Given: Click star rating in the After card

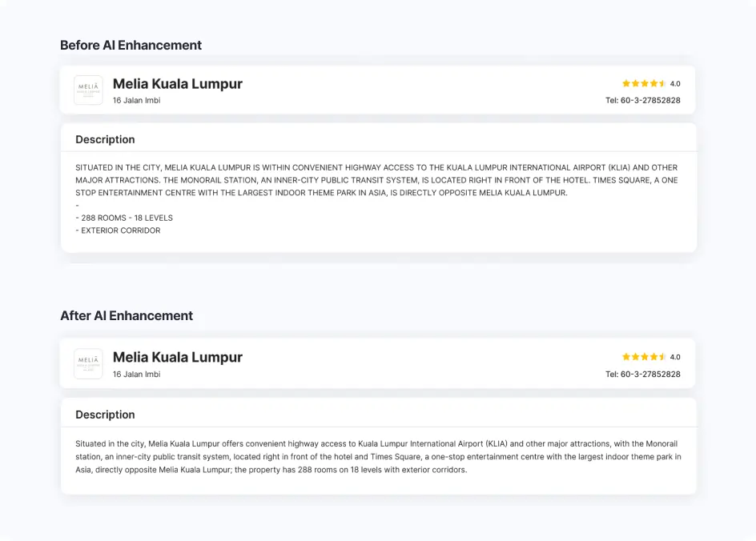Looking at the screenshot, I should click(644, 357).
